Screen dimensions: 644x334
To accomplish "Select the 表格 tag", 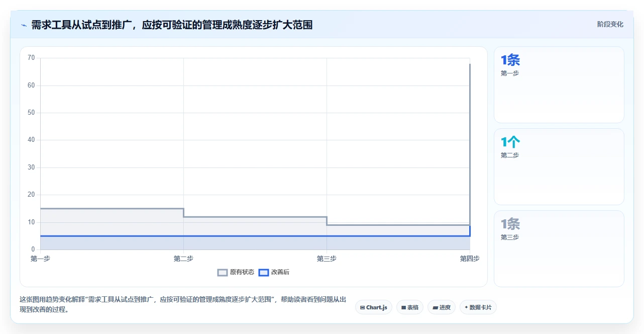I will pos(410,307).
